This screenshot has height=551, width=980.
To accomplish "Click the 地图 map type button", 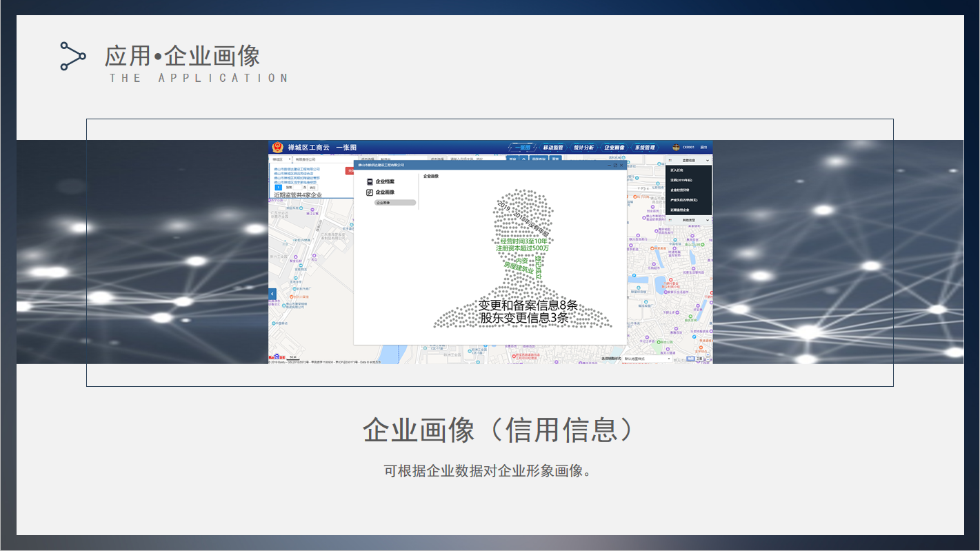I will click(x=690, y=359).
